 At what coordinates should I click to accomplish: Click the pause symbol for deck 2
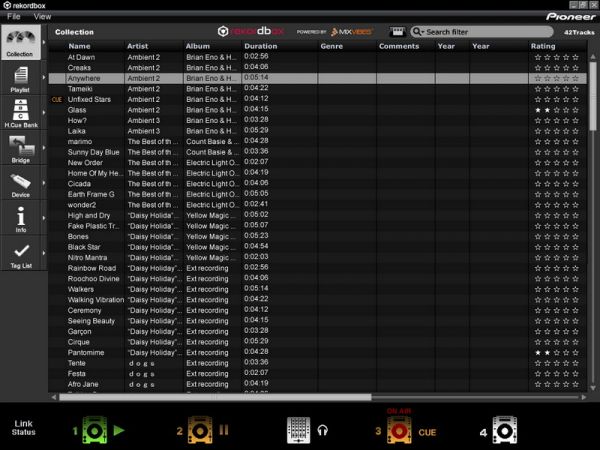click(x=224, y=430)
